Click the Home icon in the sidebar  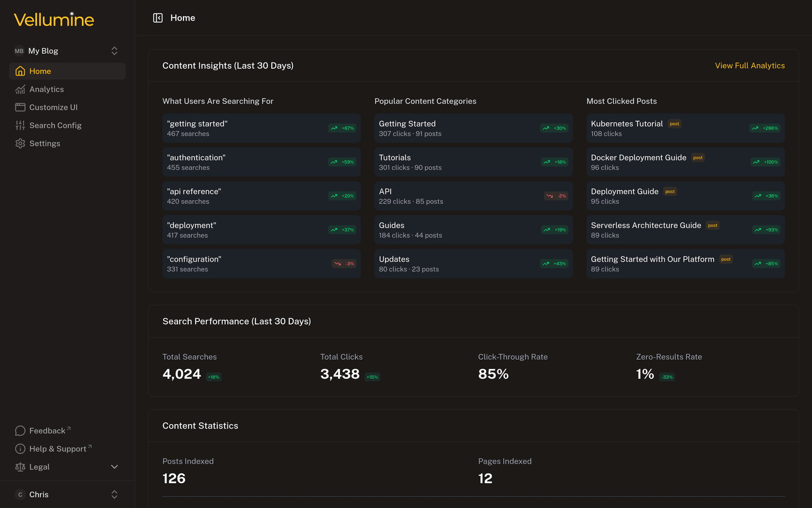[20, 71]
